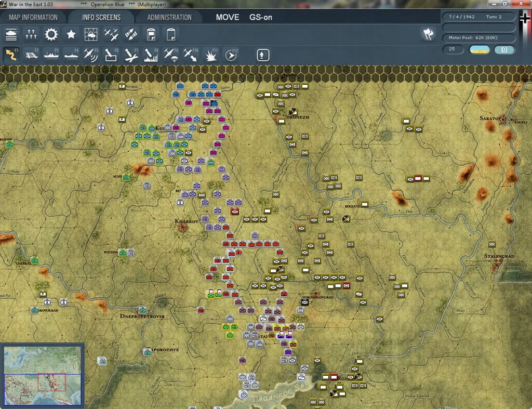
Task: Click the MOVE mode status text
Action: [228, 17]
